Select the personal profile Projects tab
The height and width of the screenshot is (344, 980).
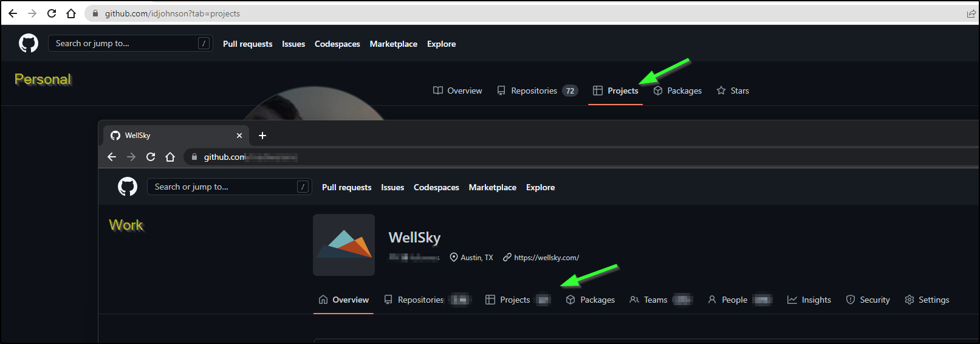(x=615, y=91)
